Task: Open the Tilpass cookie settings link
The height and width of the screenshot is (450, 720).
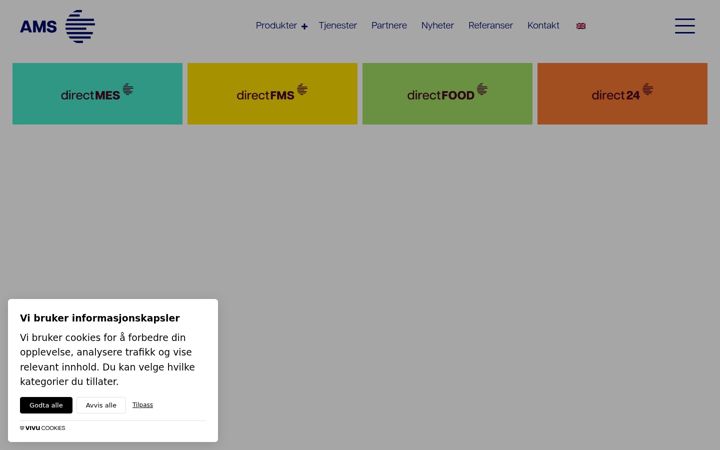Action: click(x=143, y=405)
